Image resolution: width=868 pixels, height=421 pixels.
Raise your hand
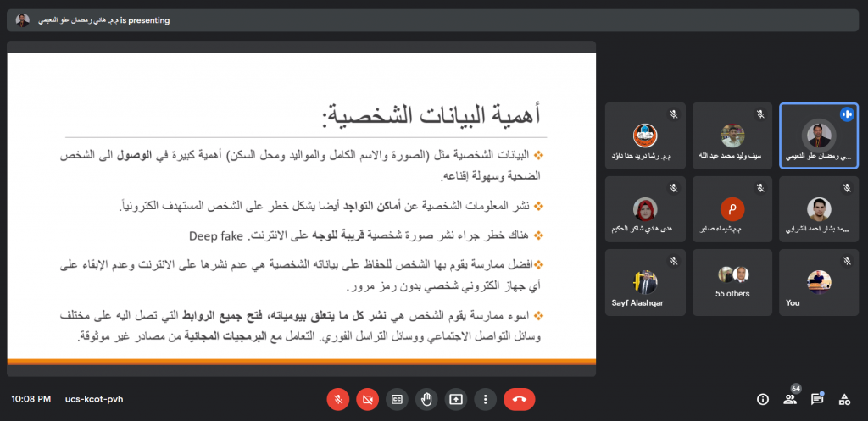point(426,398)
